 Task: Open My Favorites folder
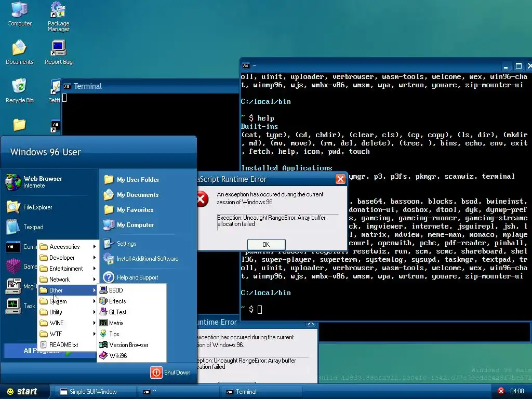(129, 210)
